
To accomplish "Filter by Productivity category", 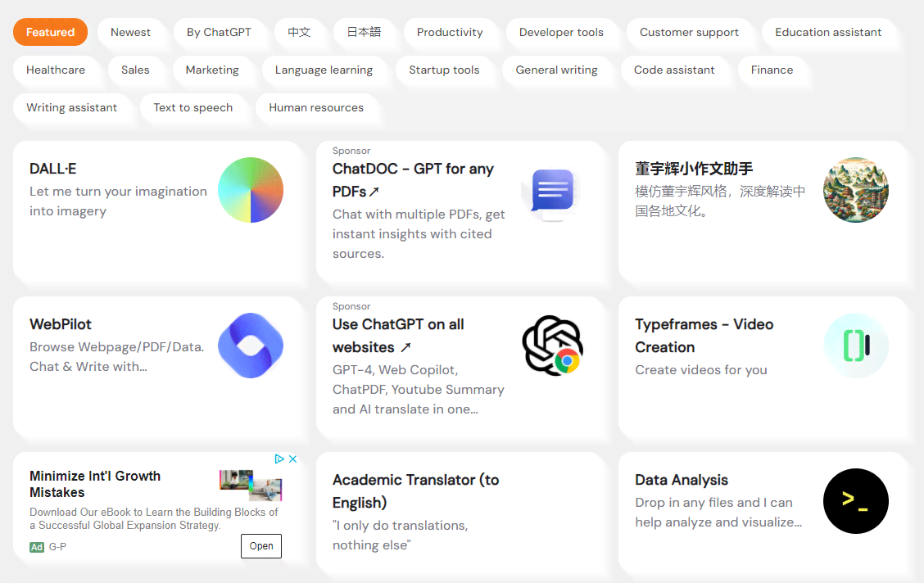I will click(x=450, y=32).
